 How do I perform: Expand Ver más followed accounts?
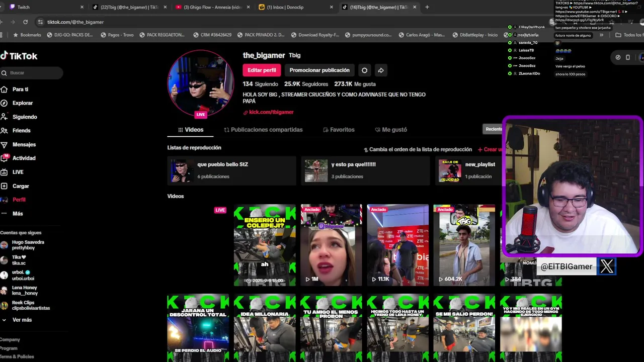[17, 320]
